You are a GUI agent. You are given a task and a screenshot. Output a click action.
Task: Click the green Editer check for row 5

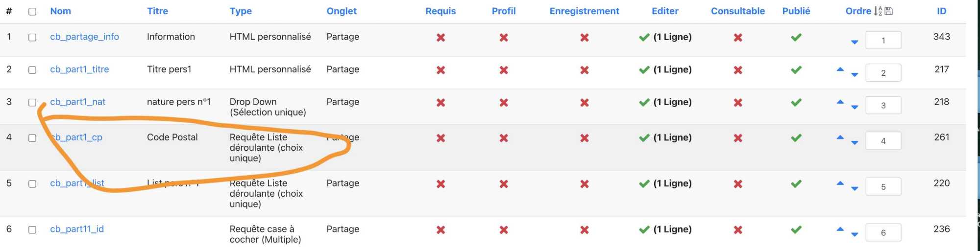[x=644, y=183]
